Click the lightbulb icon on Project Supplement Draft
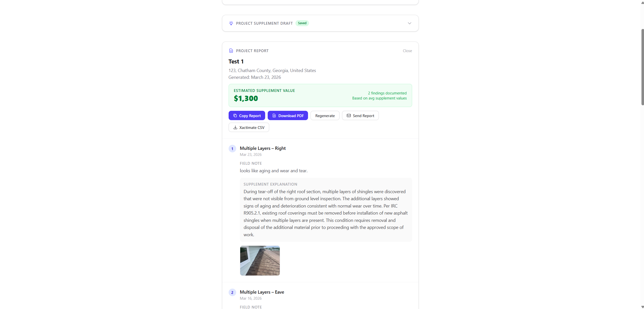This screenshot has height=309, width=644. point(231,23)
